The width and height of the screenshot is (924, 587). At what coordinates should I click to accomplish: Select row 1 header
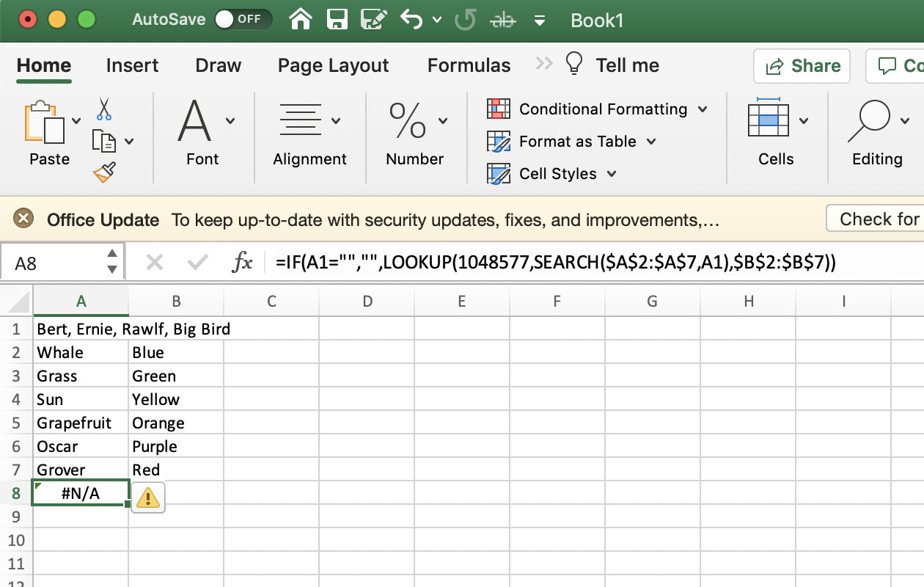coord(16,329)
